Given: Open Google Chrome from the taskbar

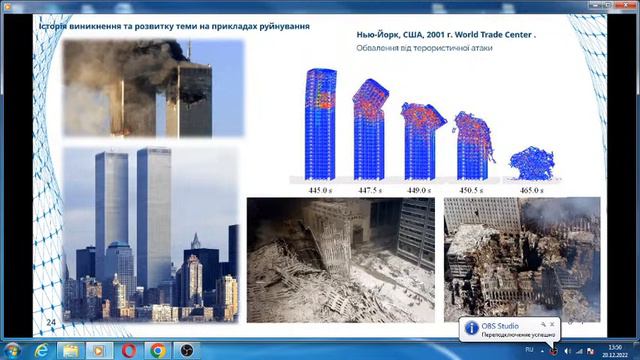Looking at the screenshot, I should [x=158, y=351].
